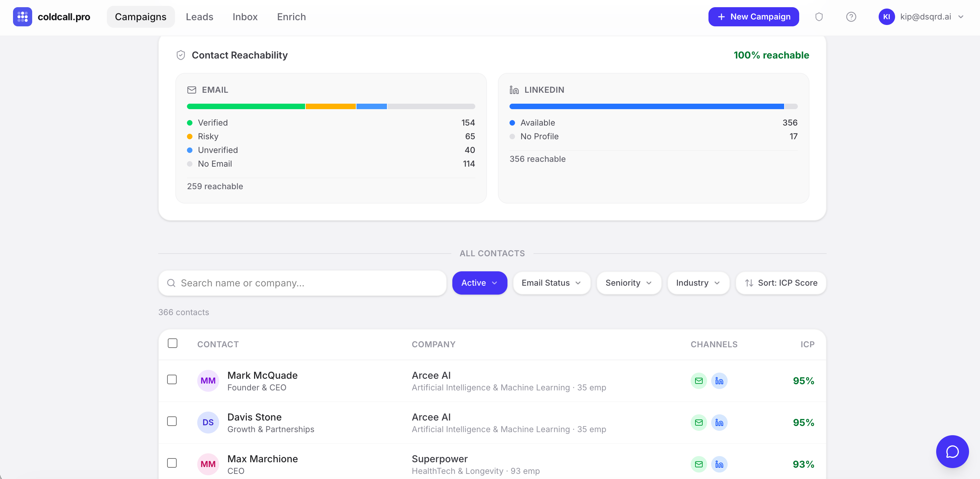The height and width of the screenshot is (479, 980).
Task: Click the KI user avatar
Action: [x=886, y=17]
